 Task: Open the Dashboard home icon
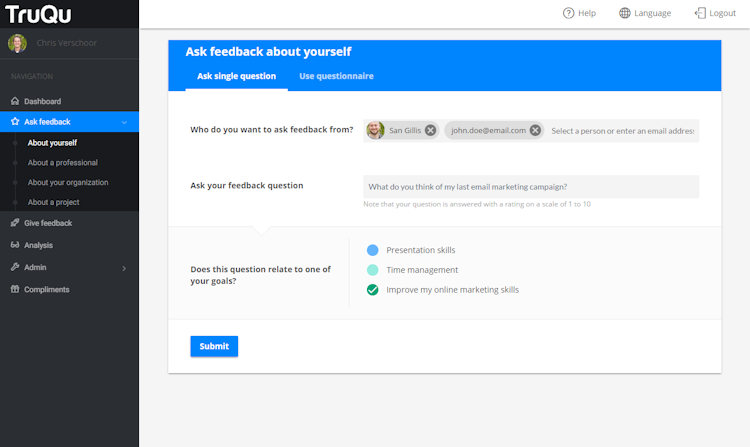[15, 101]
